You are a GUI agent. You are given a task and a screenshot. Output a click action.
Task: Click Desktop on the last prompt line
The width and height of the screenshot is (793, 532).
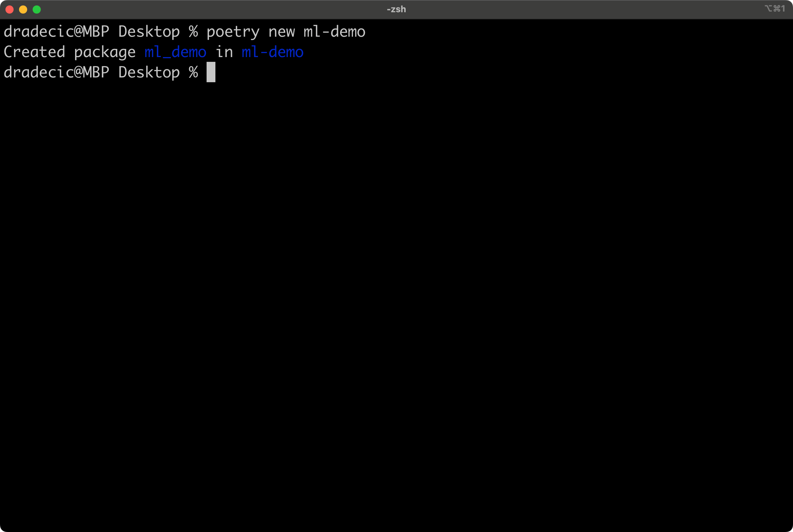click(149, 73)
